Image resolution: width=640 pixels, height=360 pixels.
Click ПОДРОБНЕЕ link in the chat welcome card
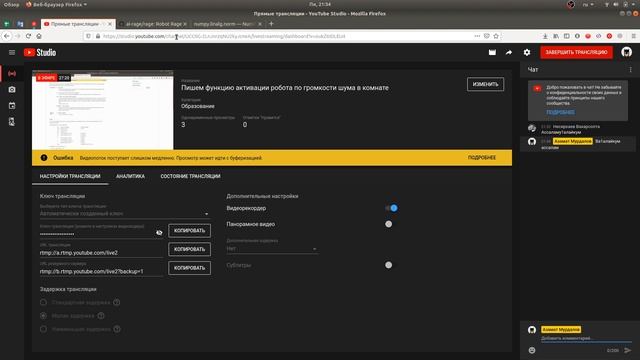point(560,112)
